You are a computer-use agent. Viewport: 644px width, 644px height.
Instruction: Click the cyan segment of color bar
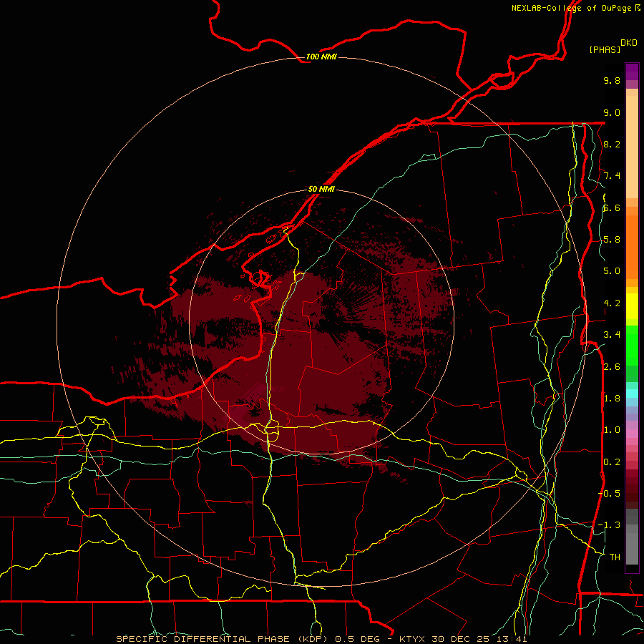coord(632,393)
